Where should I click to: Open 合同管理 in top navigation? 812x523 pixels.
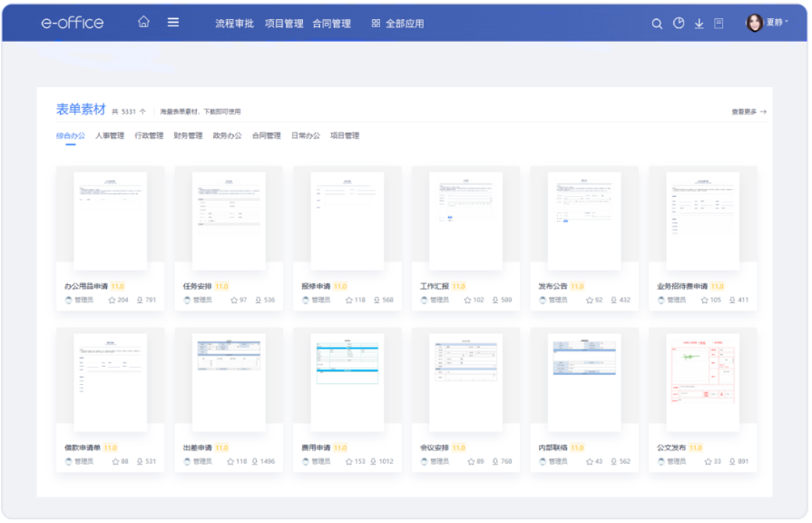coord(331,24)
